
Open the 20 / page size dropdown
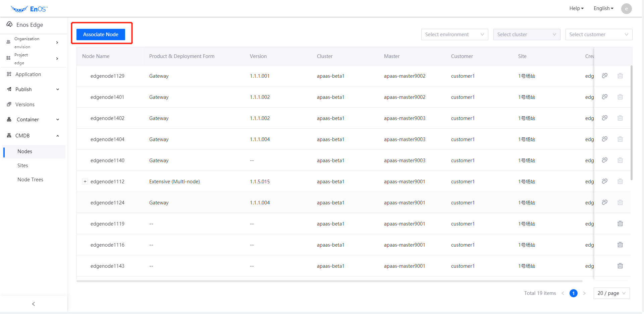coord(611,293)
